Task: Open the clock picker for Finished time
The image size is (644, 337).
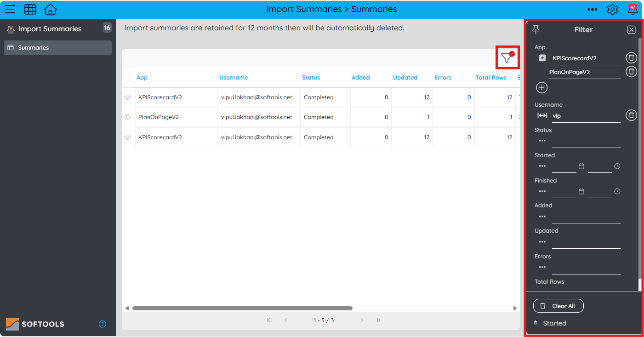Action: coord(617,191)
